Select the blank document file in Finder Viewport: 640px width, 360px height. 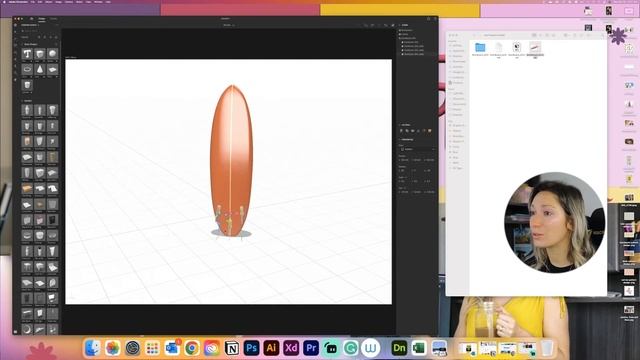pyautogui.click(x=498, y=47)
